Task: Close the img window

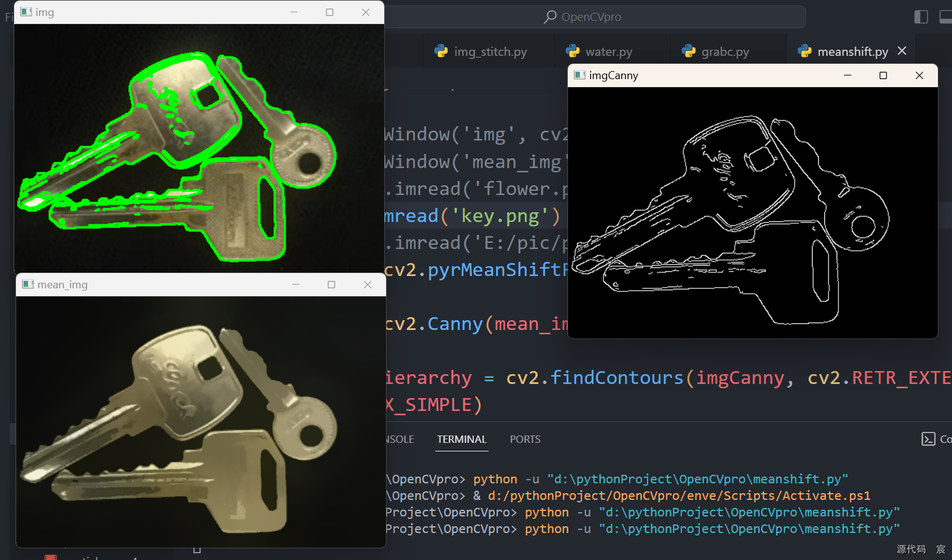Action: pyautogui.click(x=366, y=12)
